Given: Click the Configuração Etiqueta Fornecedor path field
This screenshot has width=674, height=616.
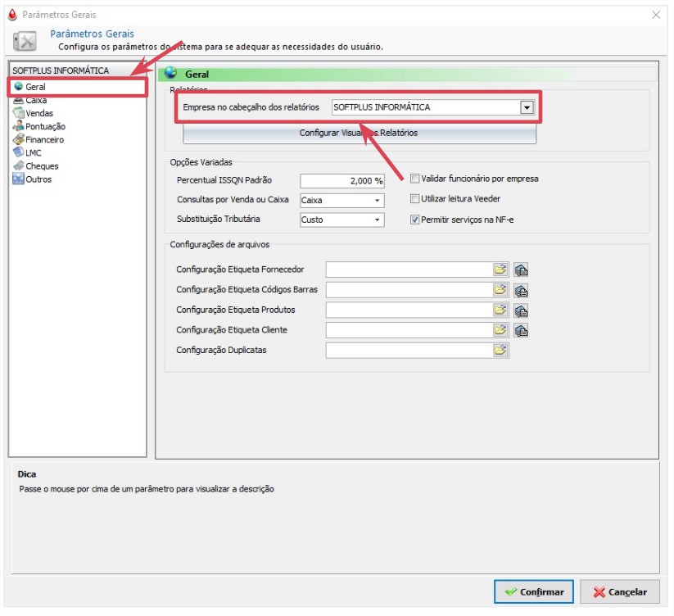Looking at the screenshot, I should click(409, 269).
